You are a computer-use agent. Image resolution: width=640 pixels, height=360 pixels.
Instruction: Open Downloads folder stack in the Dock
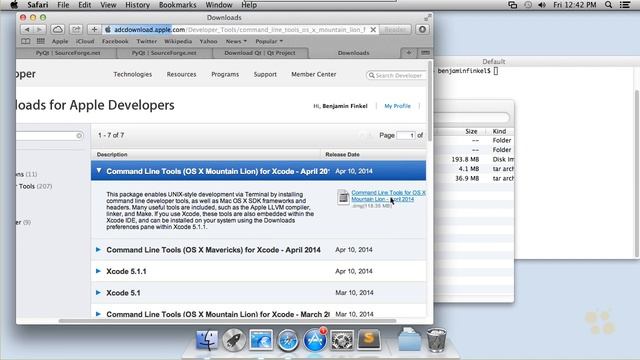tap(409, 340)
